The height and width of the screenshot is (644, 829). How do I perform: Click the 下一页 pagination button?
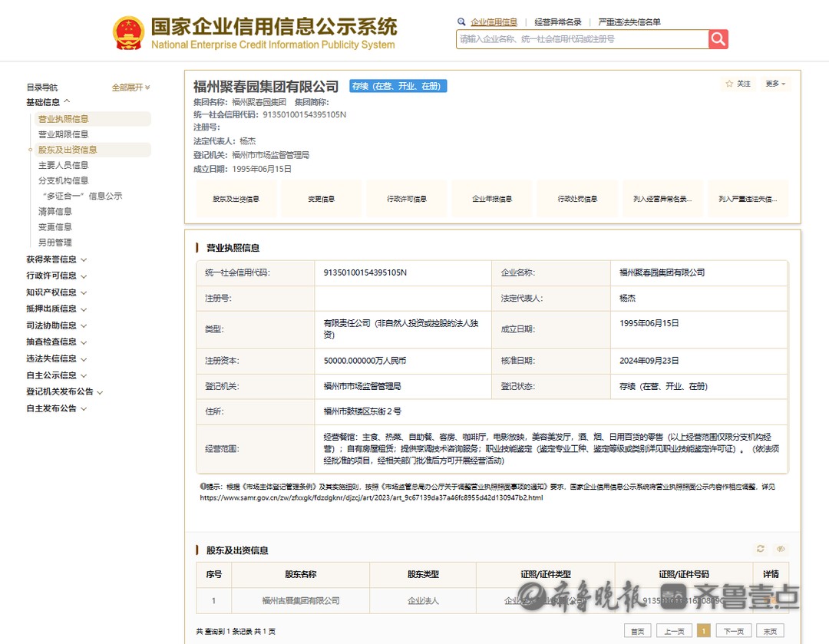(x=734, y=631)
